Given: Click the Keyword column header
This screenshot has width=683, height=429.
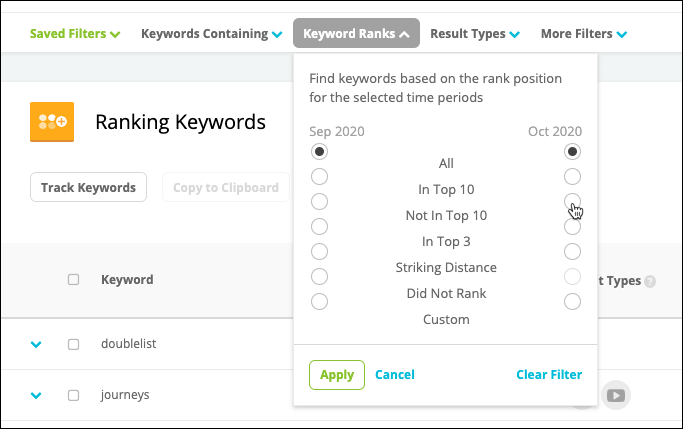Looking at the screenshot, I should pos(127,280).
